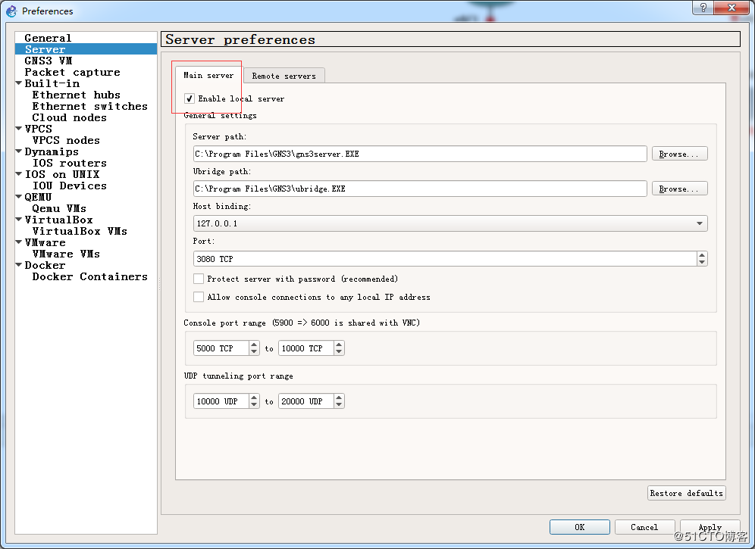
Task: Click the help question mark button
Action: coord(703,7)
